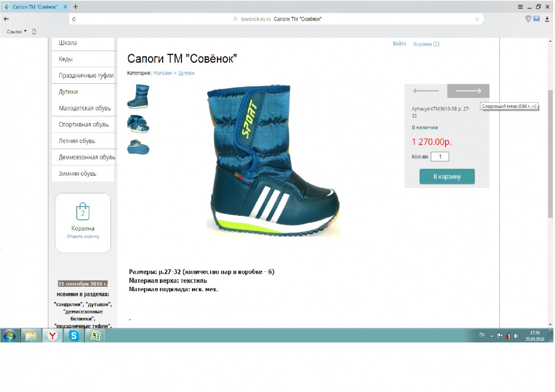Click the page vertical scrollbar thumb
555x392 pixels.
(550, 154)
